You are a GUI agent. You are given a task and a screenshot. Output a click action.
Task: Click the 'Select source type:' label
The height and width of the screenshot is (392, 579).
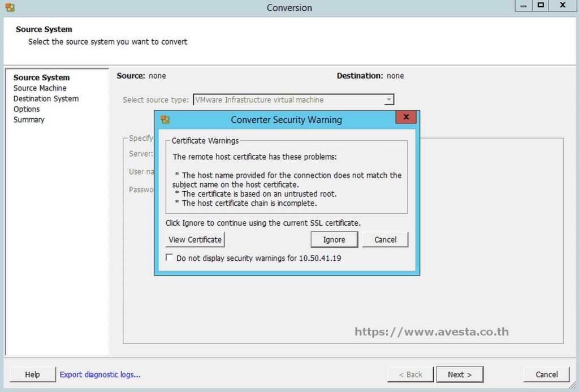pyautogui.click(x=155, y=100)
